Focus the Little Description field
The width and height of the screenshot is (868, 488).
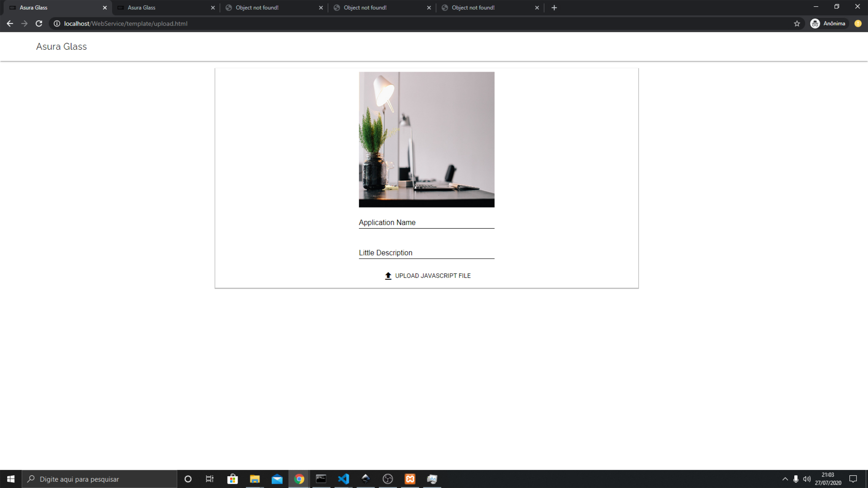tap(426, 253)
